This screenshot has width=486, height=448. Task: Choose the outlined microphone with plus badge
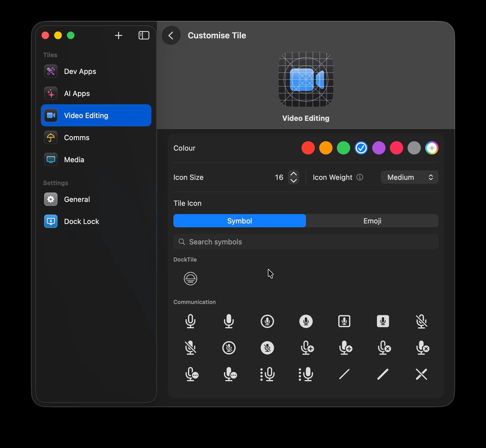pos(307,348)
